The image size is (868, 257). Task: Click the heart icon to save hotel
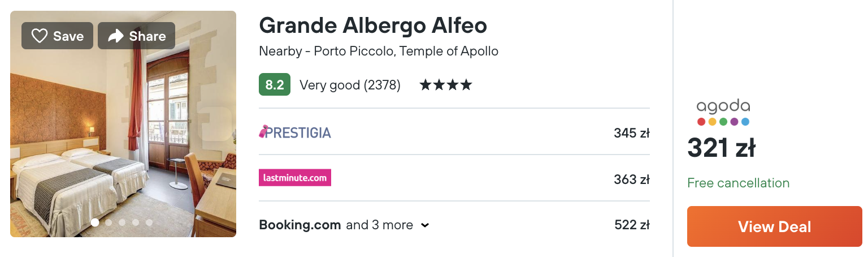[x=39, y=36]
